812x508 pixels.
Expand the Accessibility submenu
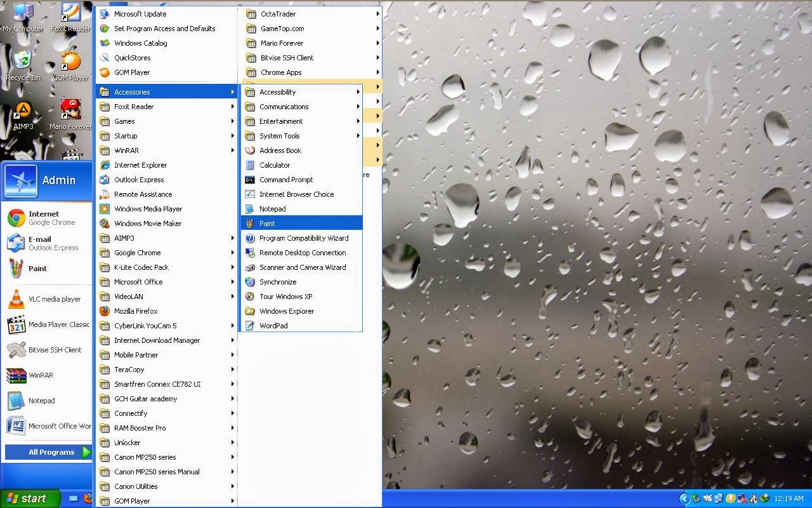click(x=301, y=92)
